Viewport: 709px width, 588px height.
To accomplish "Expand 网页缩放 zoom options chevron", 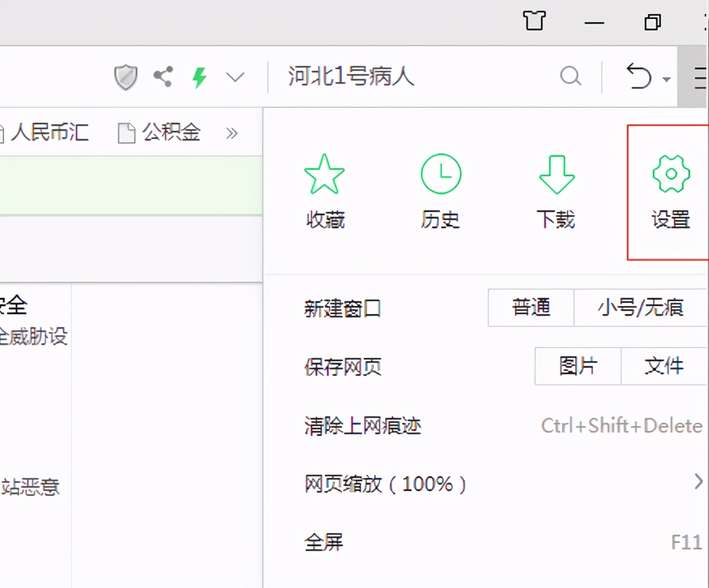I will point(698,484).
